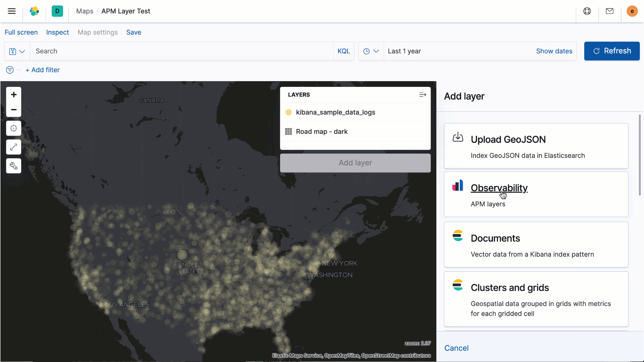The height and width of the screenshot is (362, 644).
Task: Open the help icon in the header
Action: click(587, 11)
